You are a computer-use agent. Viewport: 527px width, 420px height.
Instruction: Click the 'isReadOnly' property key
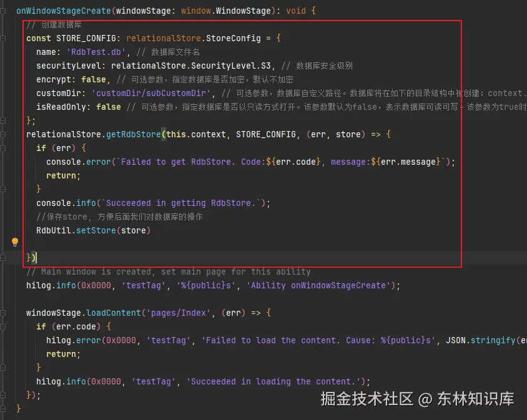point(61,107)
